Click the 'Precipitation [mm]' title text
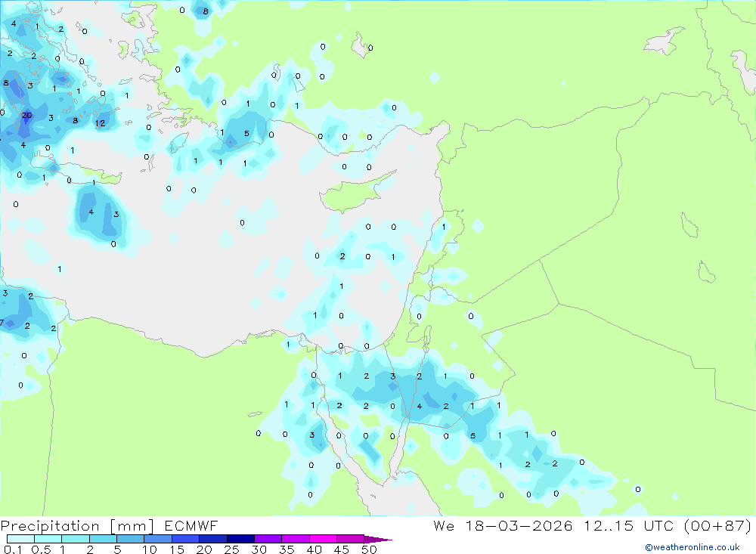The width and height of the screenshot is (756, 554). click(77, 526)
